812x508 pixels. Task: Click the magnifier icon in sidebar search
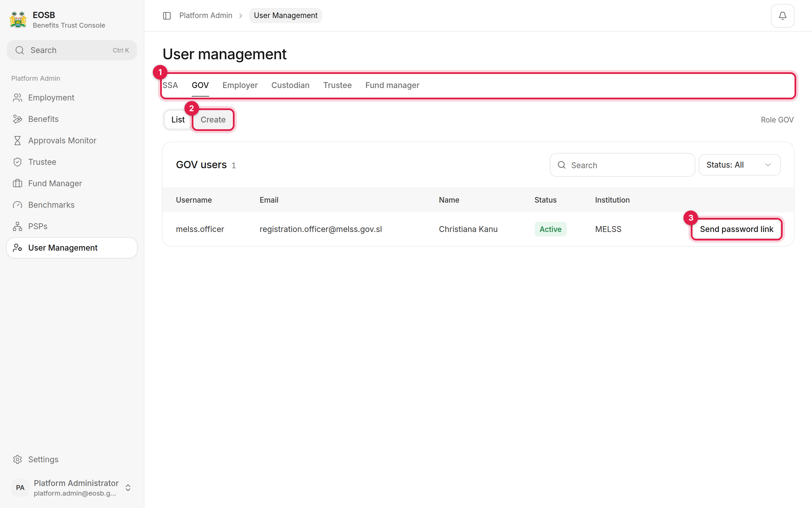coord(20,51)
